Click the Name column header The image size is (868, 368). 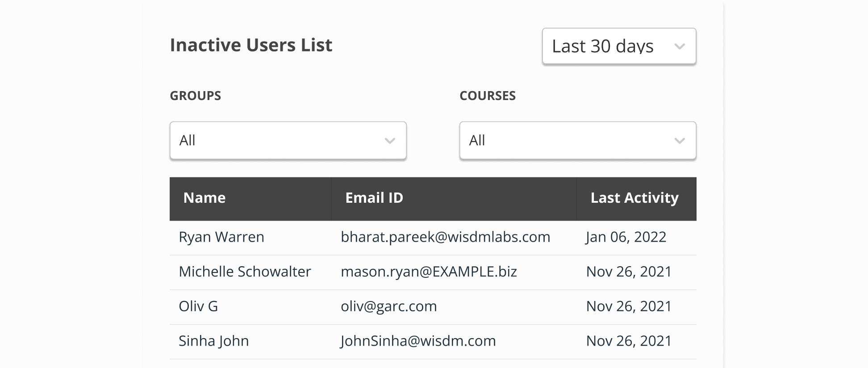[x=204, y=198]
